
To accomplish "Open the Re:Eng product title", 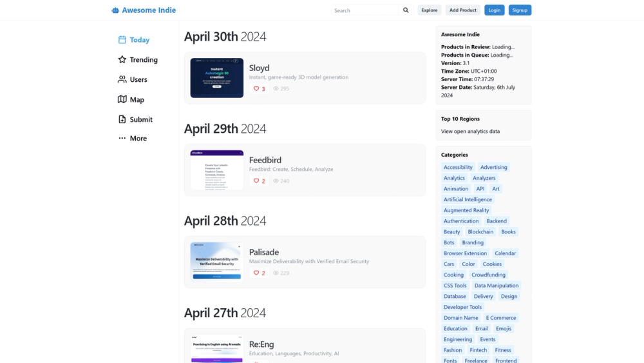I will pyautogui.click(x=261, y=344).
